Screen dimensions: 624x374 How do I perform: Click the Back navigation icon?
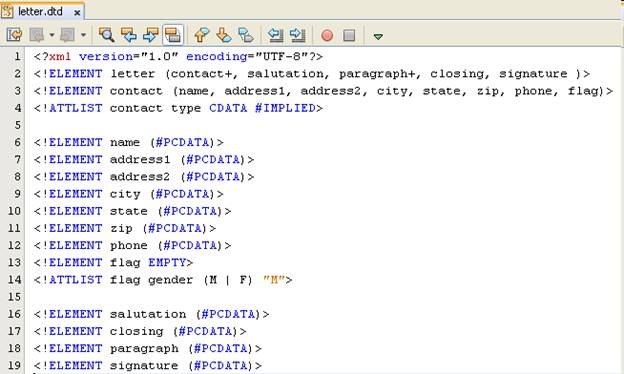[x=37, y=35]
